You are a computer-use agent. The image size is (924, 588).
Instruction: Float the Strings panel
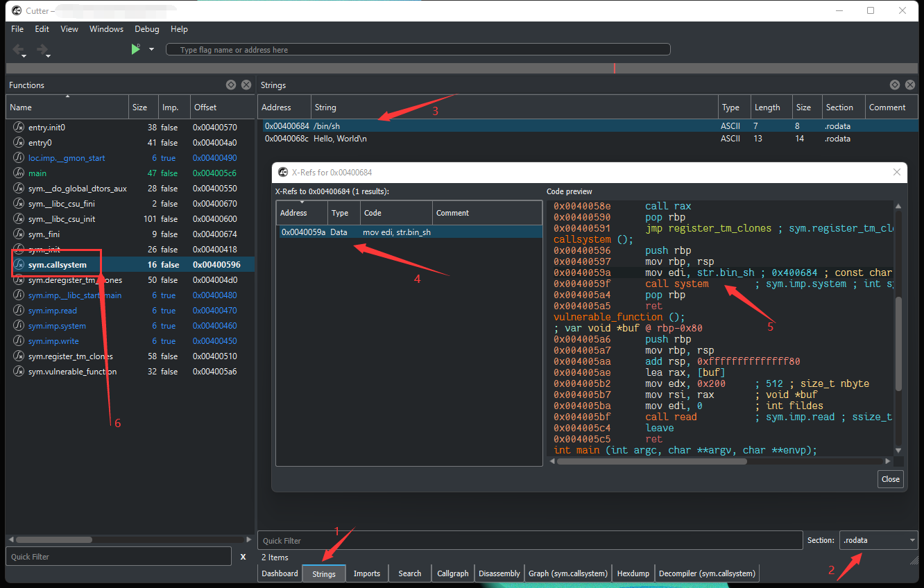(895, 85)
